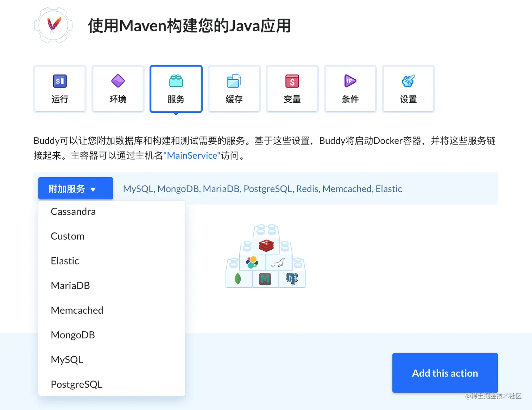
Task: Choose Custom from the service list
Action: [x=112, y=236]
